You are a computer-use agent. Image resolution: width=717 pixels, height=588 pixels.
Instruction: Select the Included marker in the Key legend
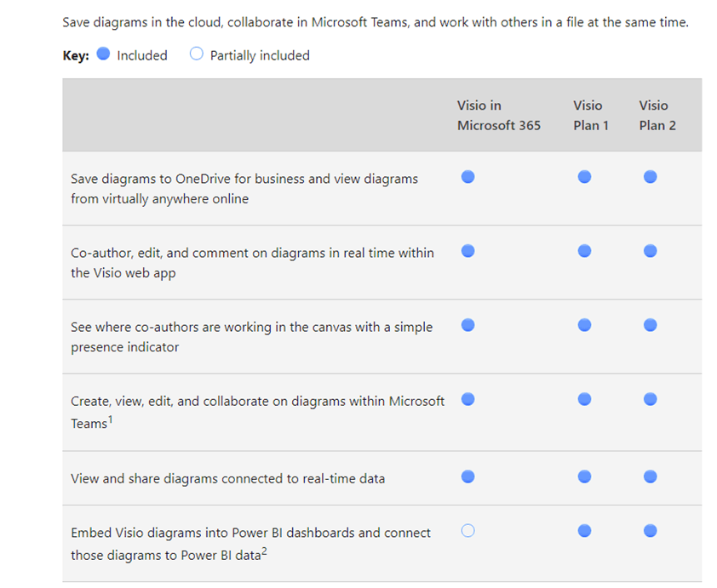pyautogui.click(x=103, y=54)
